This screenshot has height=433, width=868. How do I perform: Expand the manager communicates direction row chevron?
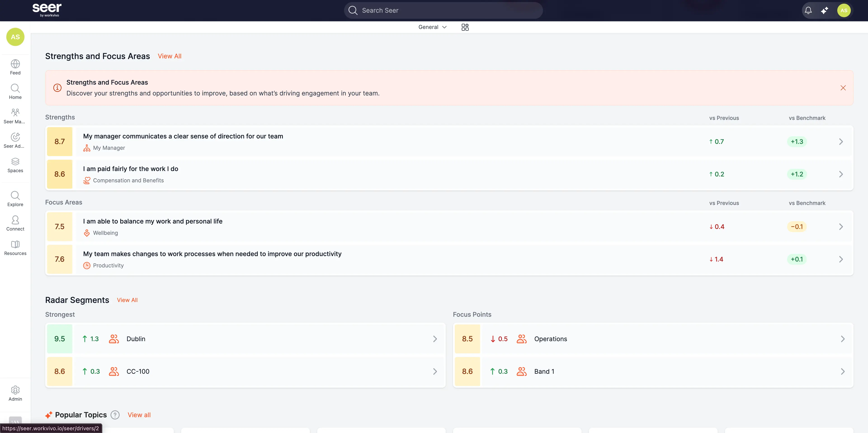point(841,142)
